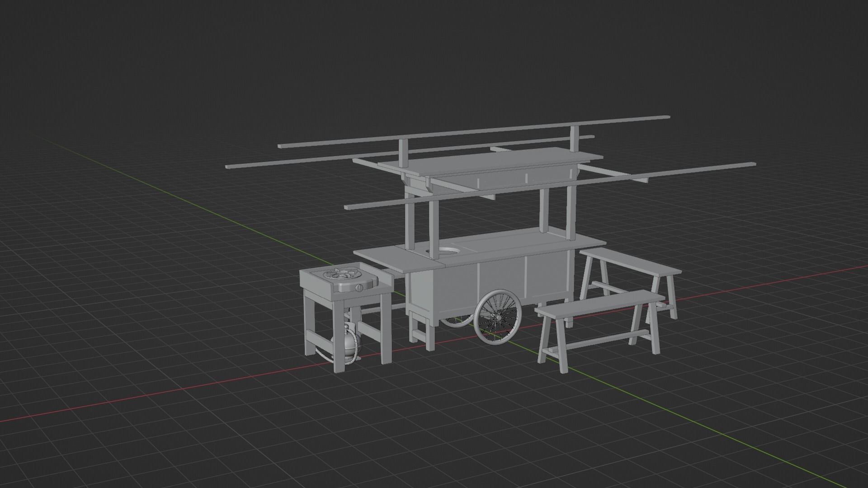Select the front spoked cart wheel

point(498,318)
